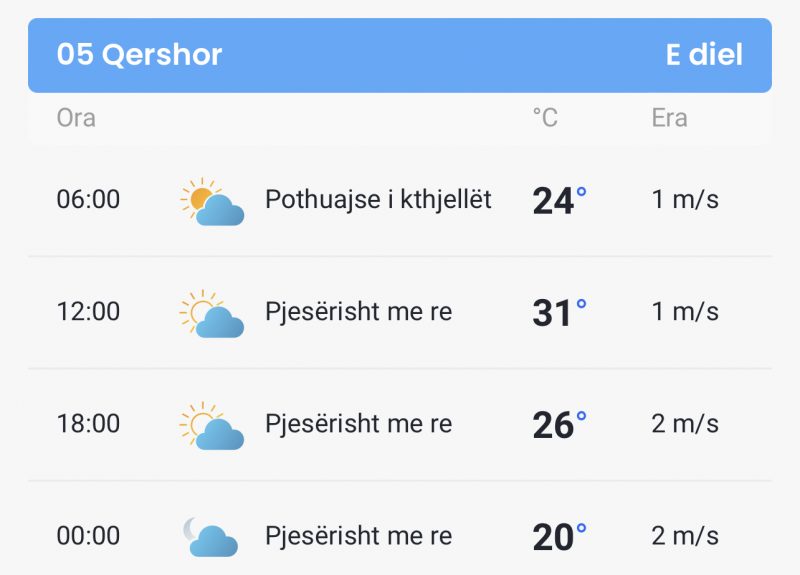Select the 12:00 time label
Image resolution: width=800 pixels, height=575 pixels.
pos(88,311)
